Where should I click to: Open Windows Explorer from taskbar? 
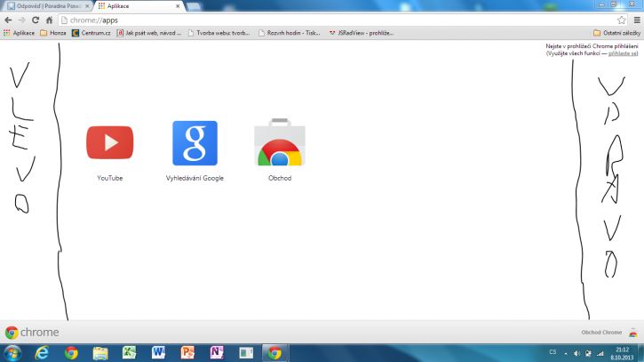click(100, 353)
